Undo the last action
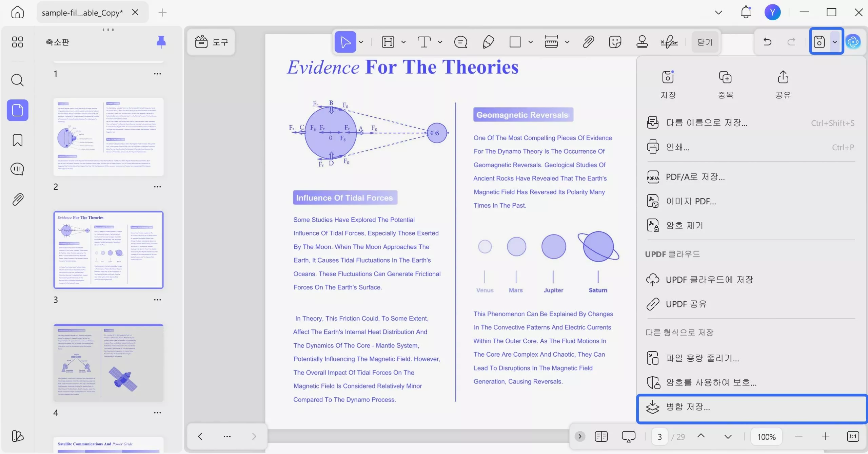868x454 pixels. pos(767,42)
